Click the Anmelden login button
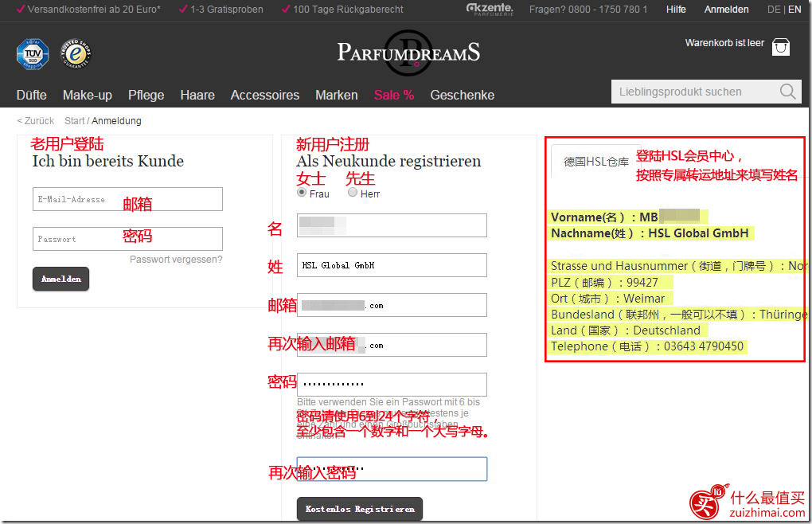 [61, 279]
